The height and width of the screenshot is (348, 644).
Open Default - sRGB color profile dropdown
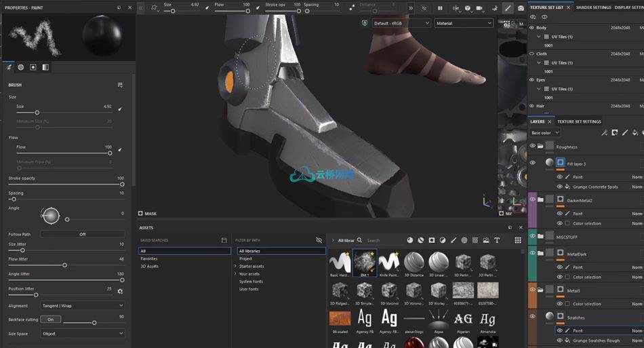tap(401, 24)
